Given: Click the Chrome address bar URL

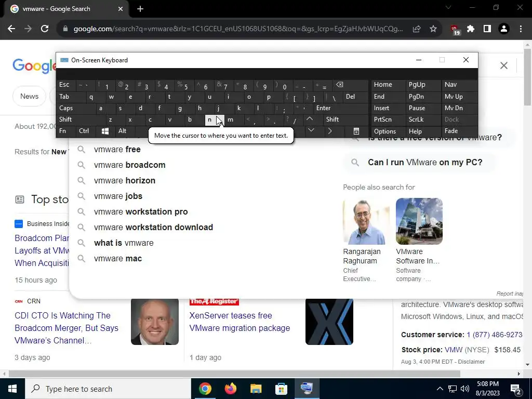Looking at the screenshot, I should [238, 29].
